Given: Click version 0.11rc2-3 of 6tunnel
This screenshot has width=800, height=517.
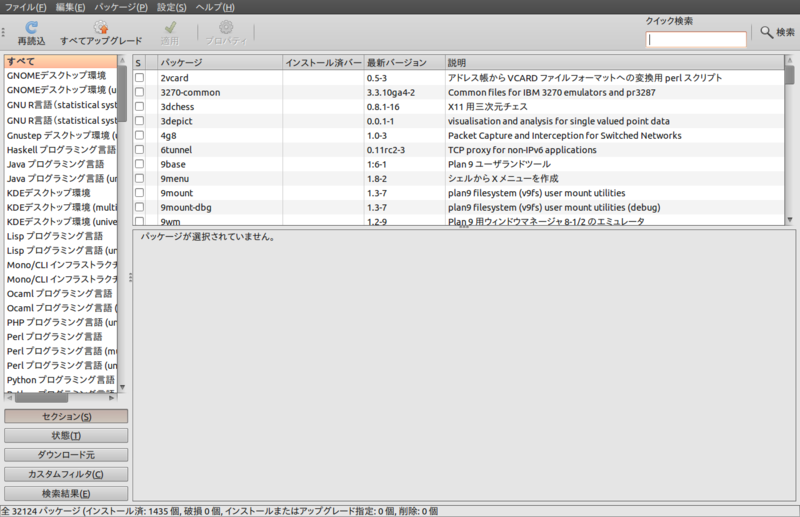Looking at the screenshot, I should [387, 150].
